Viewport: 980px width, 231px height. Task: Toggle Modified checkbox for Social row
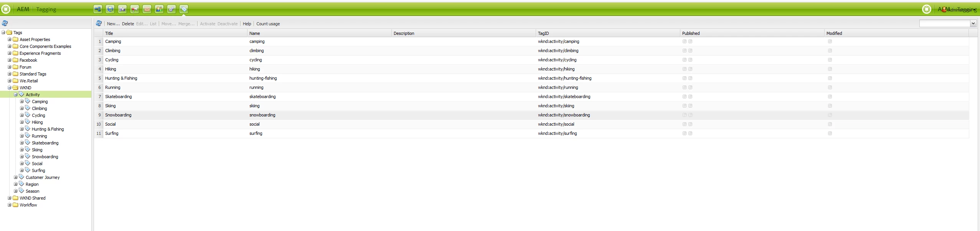pyautogui.click(x=830, y=124)
